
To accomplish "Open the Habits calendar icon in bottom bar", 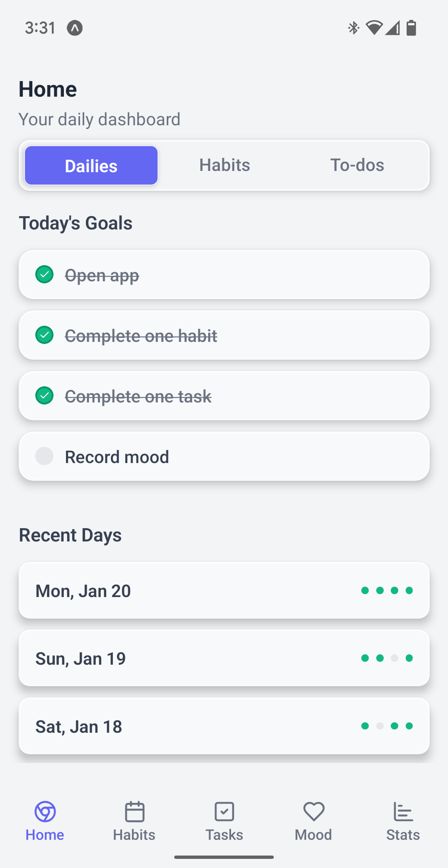I will [x=134, y=812].
